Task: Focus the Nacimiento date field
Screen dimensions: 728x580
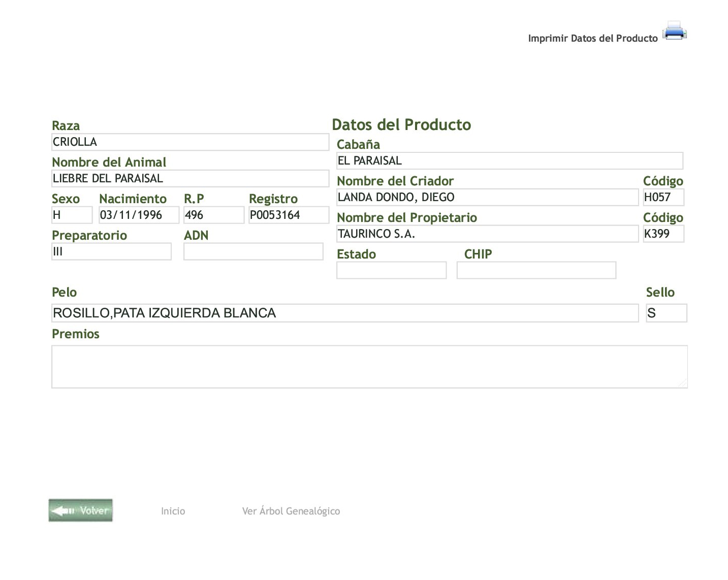Action: click(x=139, y=215)
